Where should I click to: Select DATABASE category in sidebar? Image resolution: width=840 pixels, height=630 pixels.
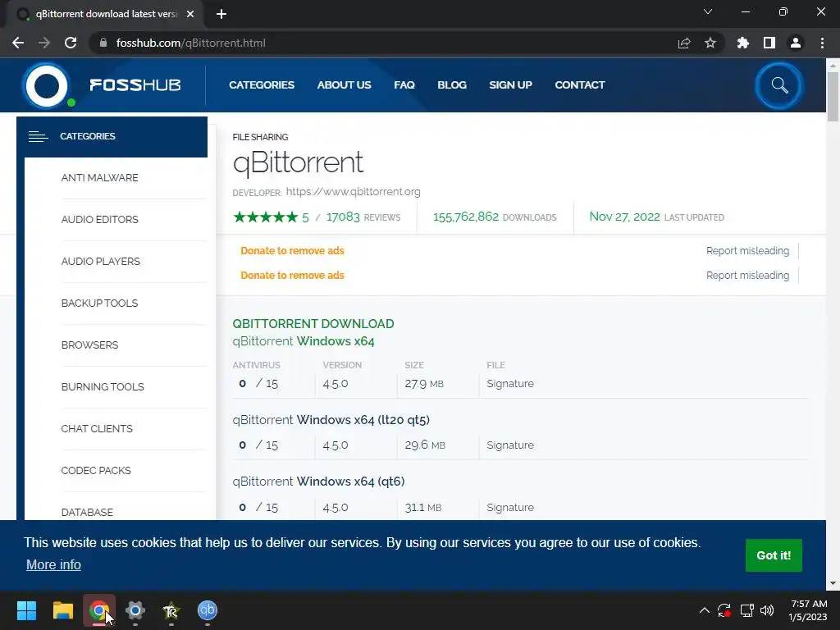(87, 512)
